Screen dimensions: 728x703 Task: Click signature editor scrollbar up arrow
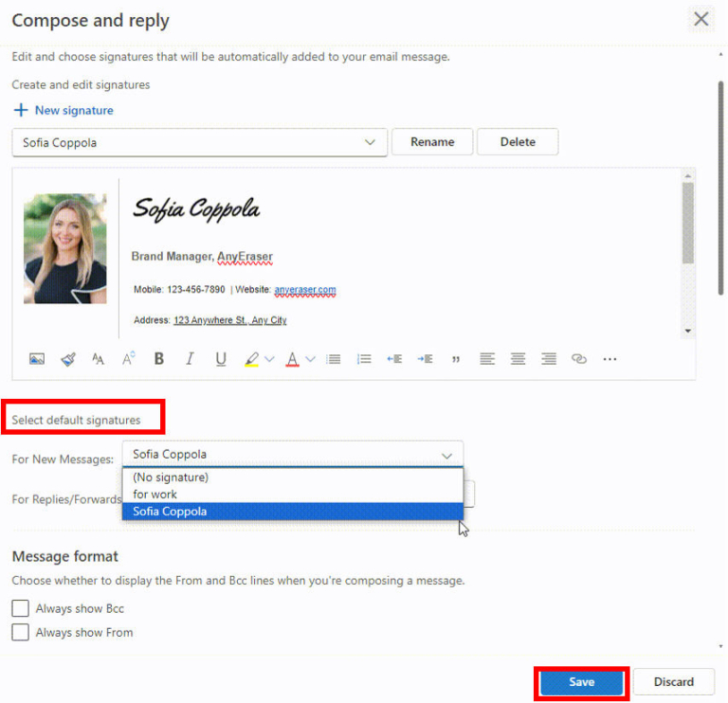pyautogui.click(x=688, y=176)
